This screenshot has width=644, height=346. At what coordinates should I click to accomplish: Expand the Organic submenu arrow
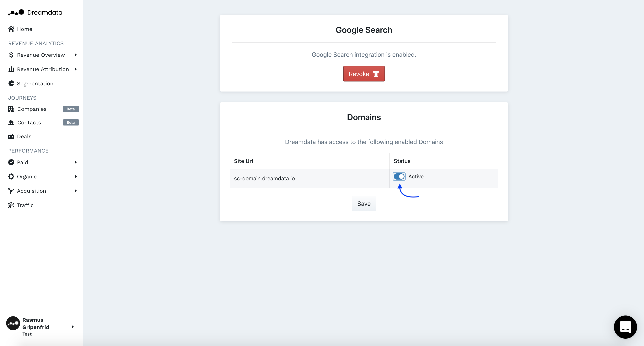76,176
